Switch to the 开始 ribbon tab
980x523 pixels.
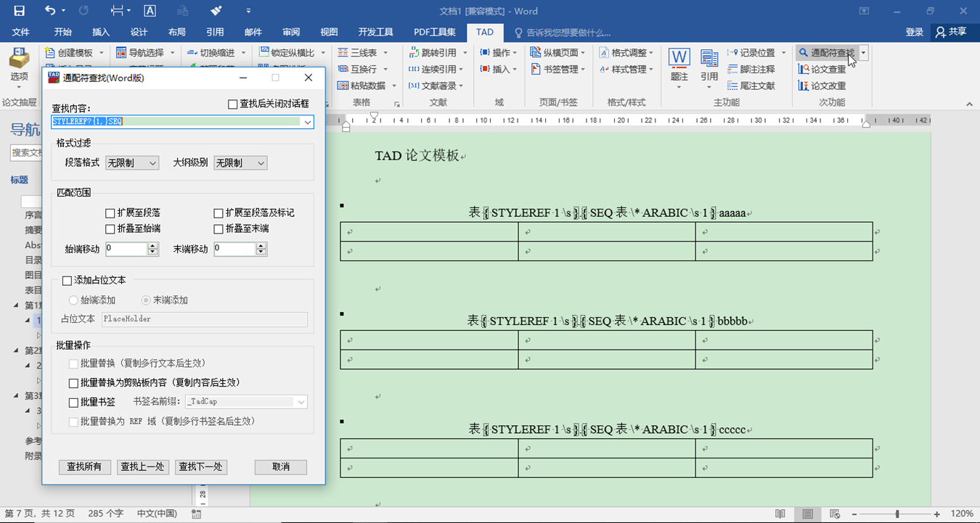[x=63, y=32]
